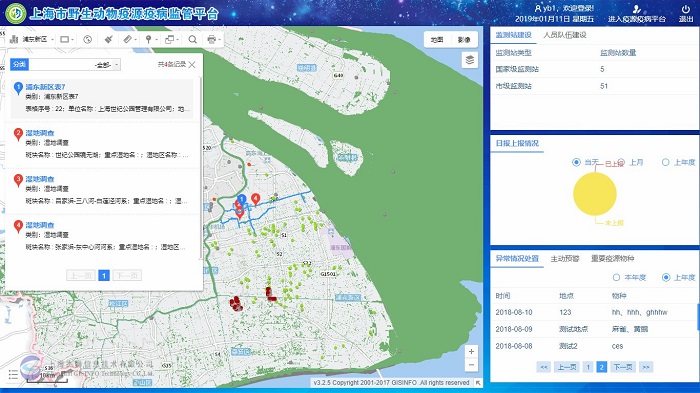The image size is (700, 393).
Task: Open the 分类 -全部- dropdown
Action: click(75, 65)
